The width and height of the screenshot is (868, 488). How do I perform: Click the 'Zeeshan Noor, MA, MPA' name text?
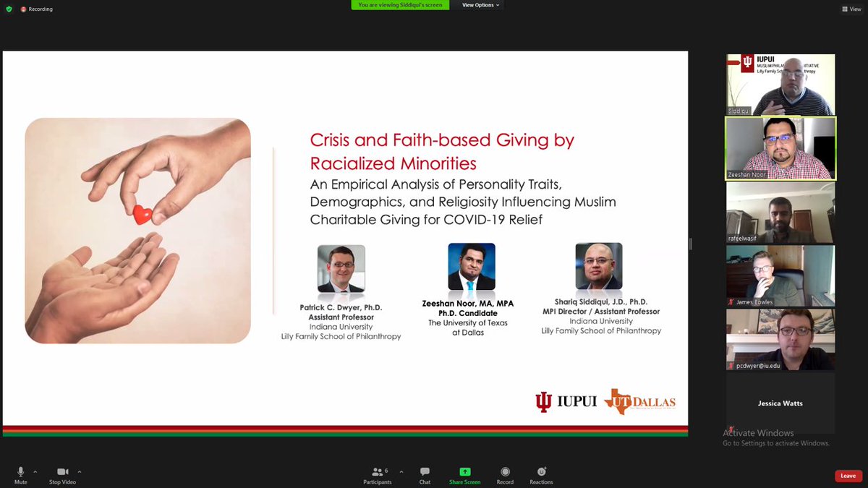(468, 304)
